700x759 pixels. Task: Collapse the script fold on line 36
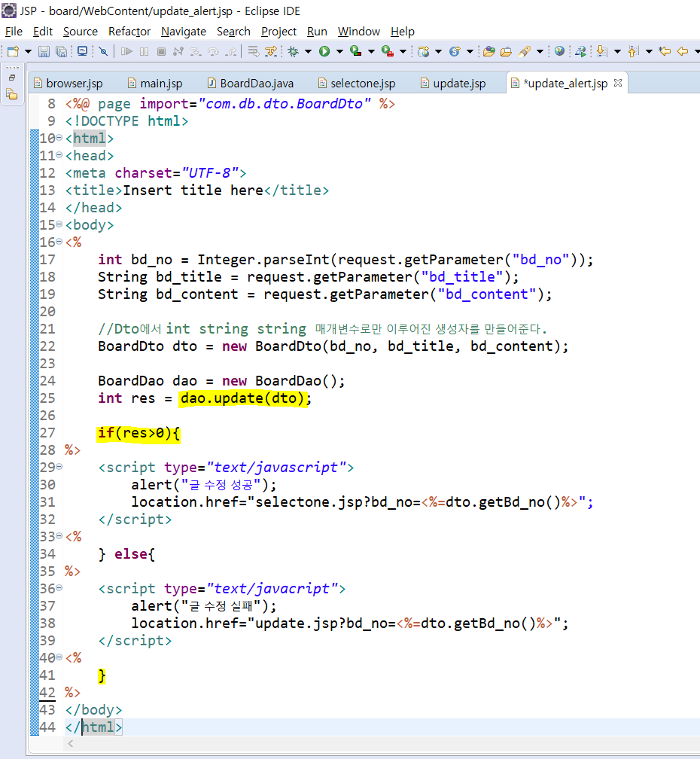coord(59,588)
